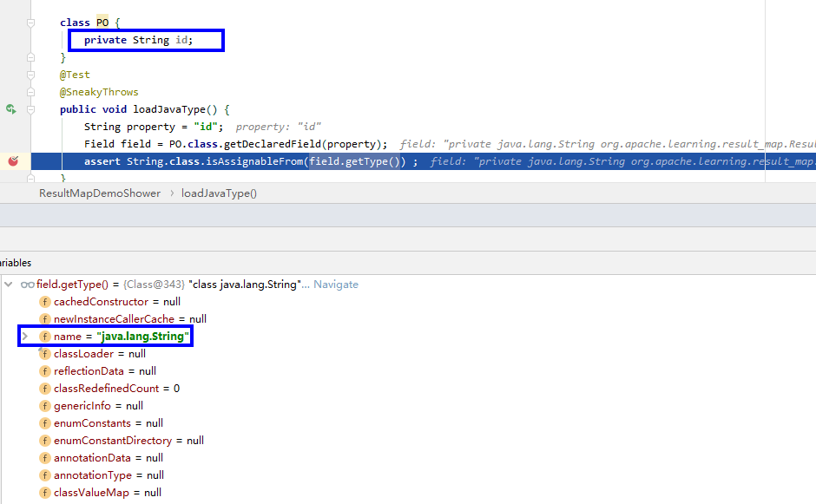The height and width of the screenshot is (504, 816).
Task: Click the fold marker beside @Test annotation
Action: pyautogui.click(x=30, y=75)
